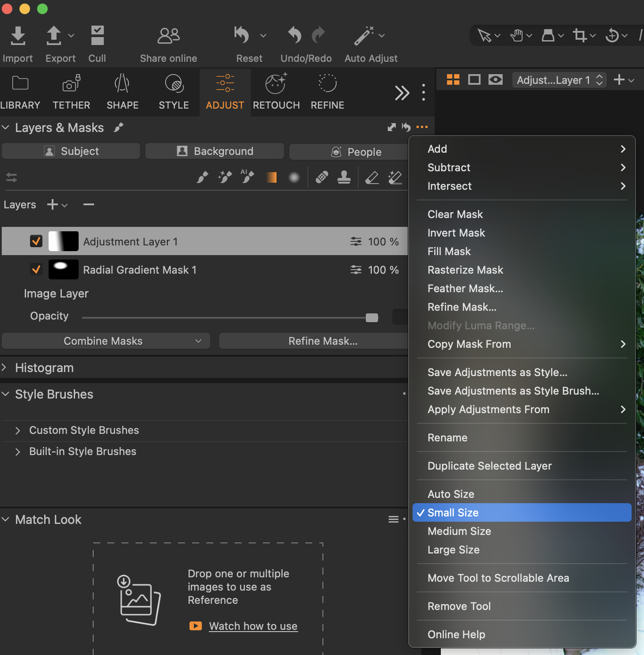Select the Rotate tool

coord(612,35)
